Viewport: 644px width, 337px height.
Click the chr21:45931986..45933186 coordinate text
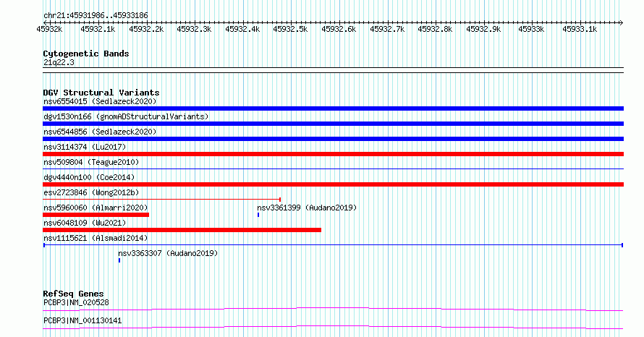click(96, 16)
